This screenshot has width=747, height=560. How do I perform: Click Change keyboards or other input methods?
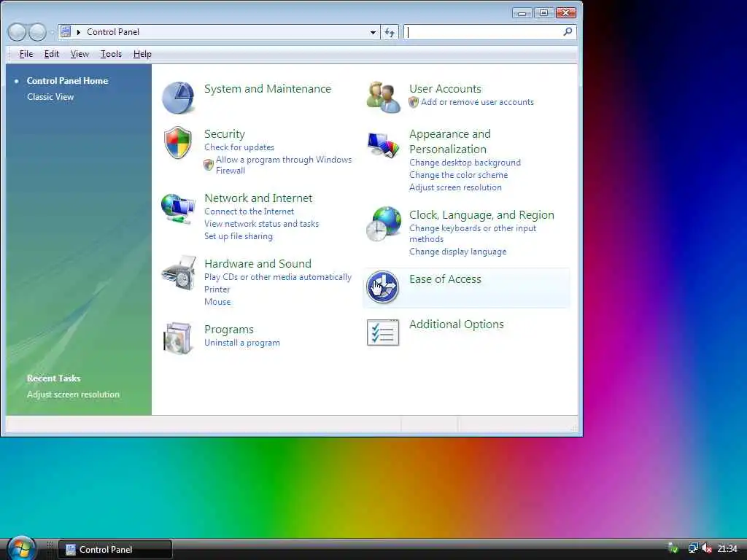click(473, 233)
